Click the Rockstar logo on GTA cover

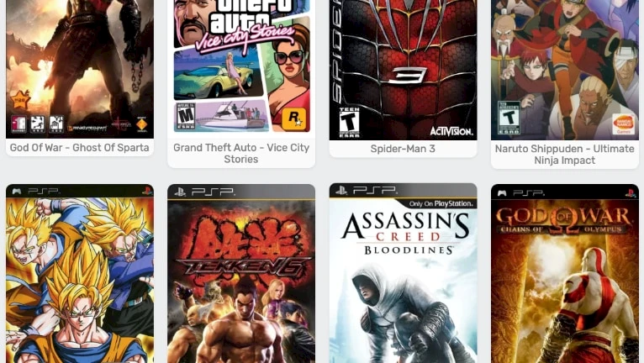click(294, 118)
